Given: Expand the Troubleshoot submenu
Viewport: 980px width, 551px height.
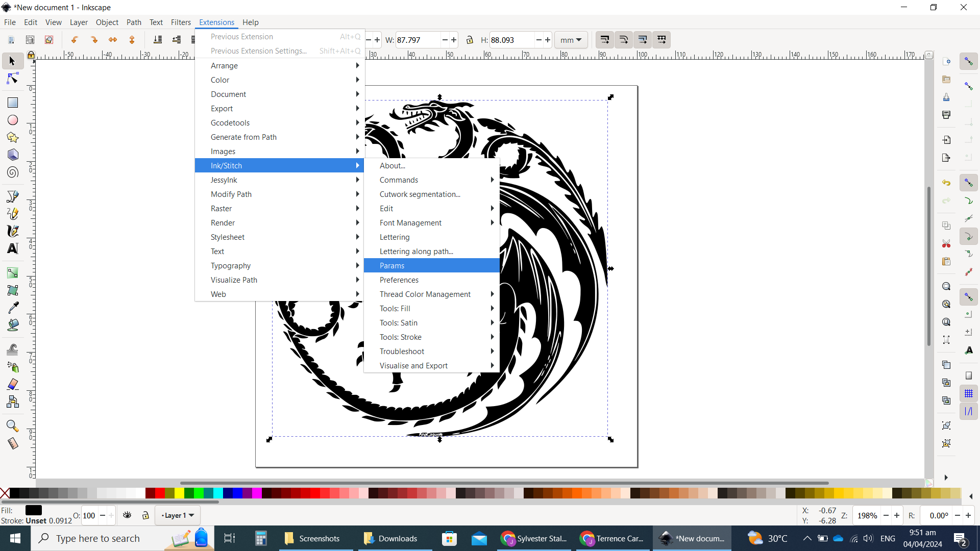Looking at the screenshot, I should (432, 352).
